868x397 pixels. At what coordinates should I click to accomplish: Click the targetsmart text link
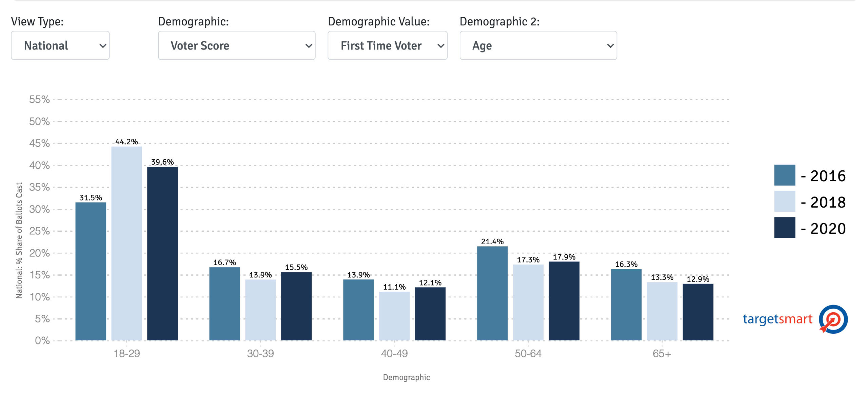tap(777, 319)
